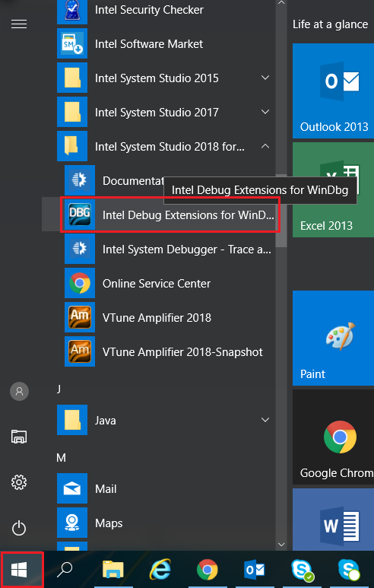Open the Google Chrome tile
Screen dimensions: 374x588
click(x=333, y=437)
